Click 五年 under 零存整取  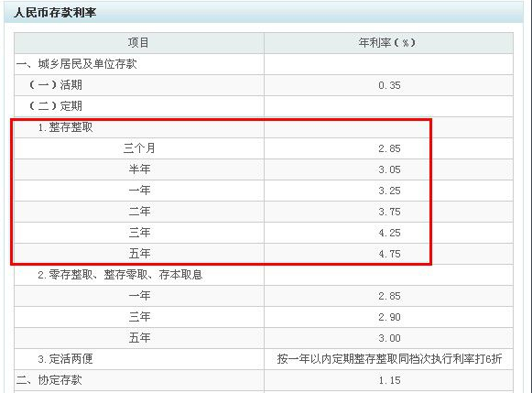(139, 338)
